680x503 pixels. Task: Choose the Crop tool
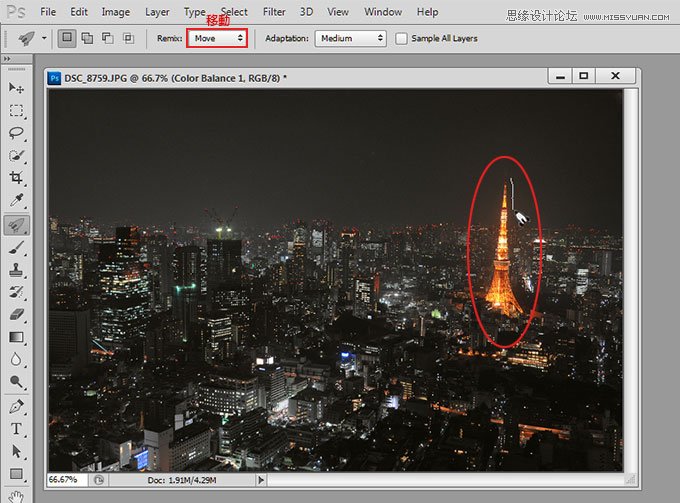[x=17, y=178]
